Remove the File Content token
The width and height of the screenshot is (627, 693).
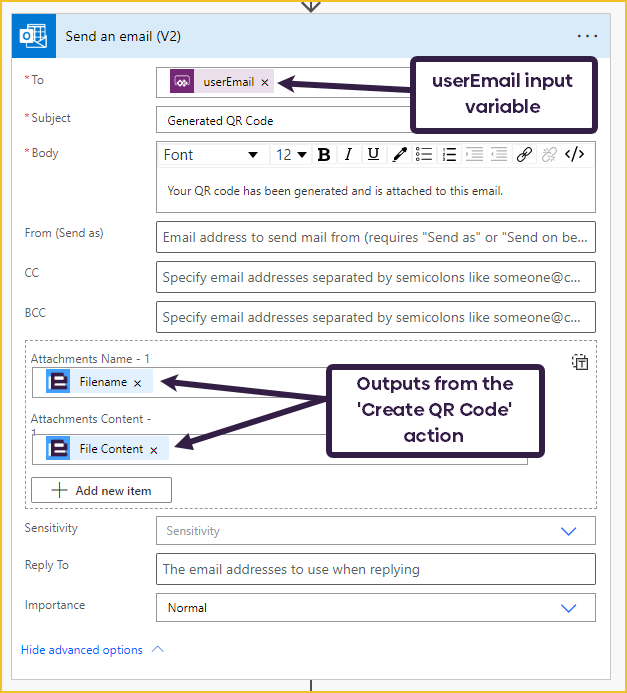(x=154, y=450)
